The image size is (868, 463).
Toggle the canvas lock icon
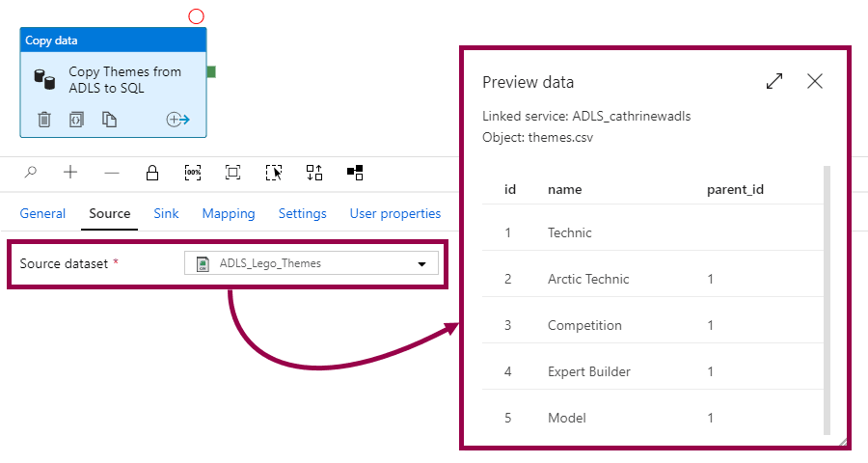pyautogui.click(x=152, y=173)
